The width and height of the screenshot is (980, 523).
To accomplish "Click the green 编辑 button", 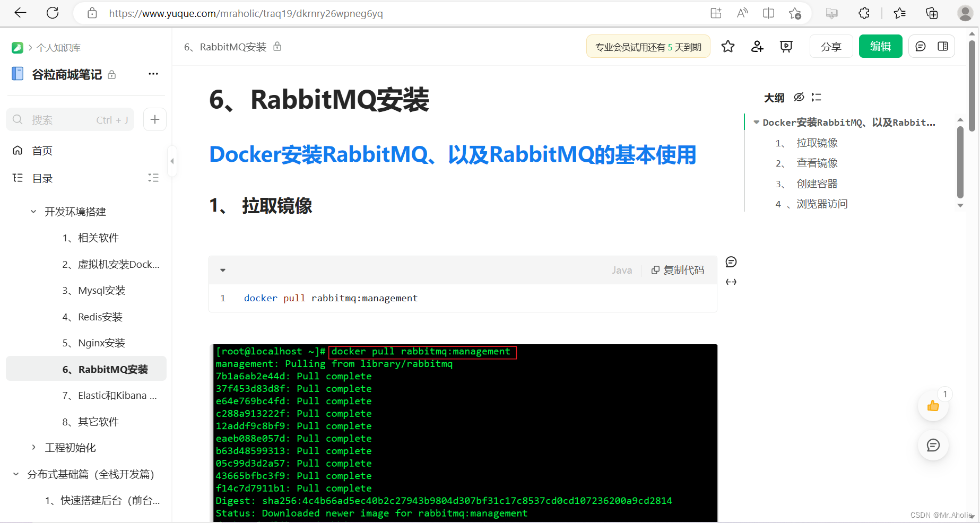I will (880, 46).
